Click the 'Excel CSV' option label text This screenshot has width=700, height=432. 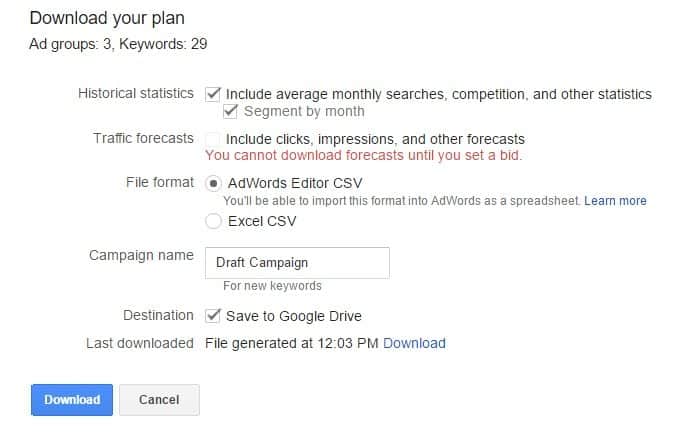(x=262, y=221)
